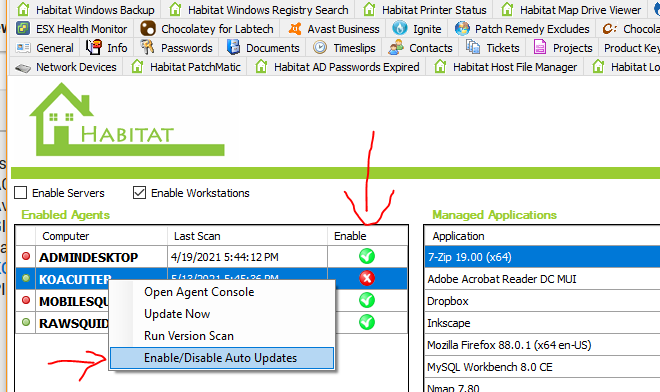Toggle the red X for KOACUTTER
This screenshot has height=392, width=660.
coord(367,278)
